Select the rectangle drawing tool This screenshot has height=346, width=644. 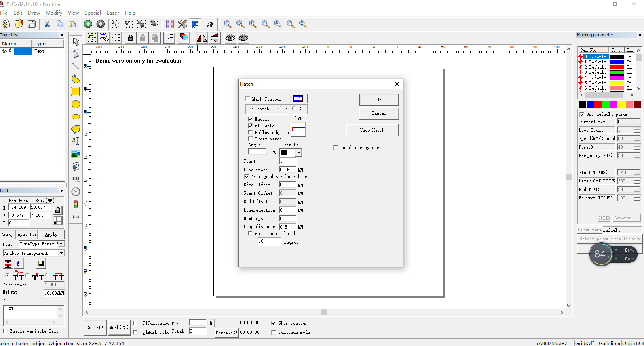tap(76, 92)
